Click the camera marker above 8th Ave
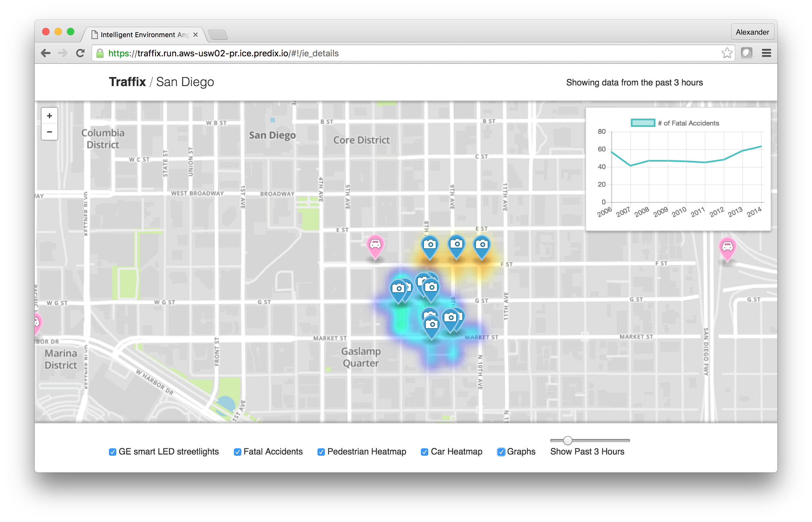The image size is (812, 522). (x=430, y=245)
